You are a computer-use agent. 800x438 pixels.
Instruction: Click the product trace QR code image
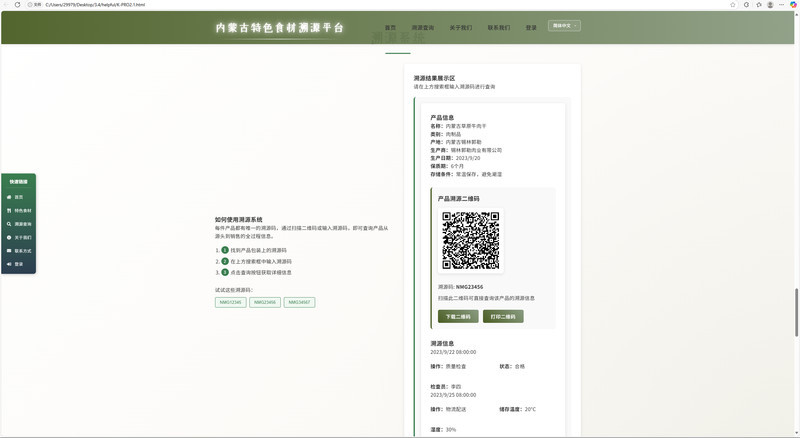470,240
